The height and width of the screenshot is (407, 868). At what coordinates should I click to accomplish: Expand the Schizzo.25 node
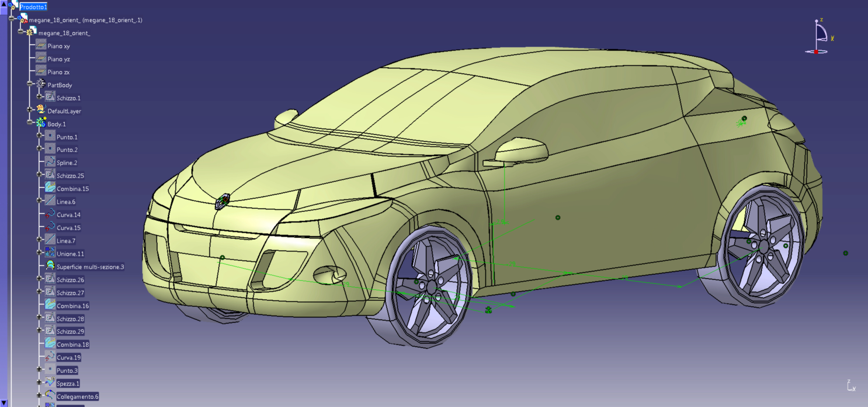point(39,174)
